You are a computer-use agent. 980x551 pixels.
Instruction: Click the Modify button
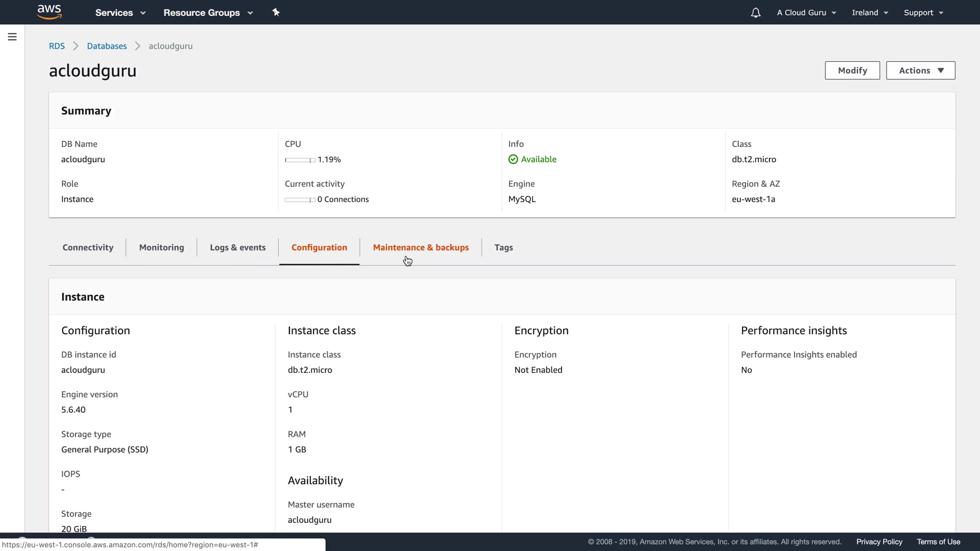pyautogui.click(x=852, y=70)
